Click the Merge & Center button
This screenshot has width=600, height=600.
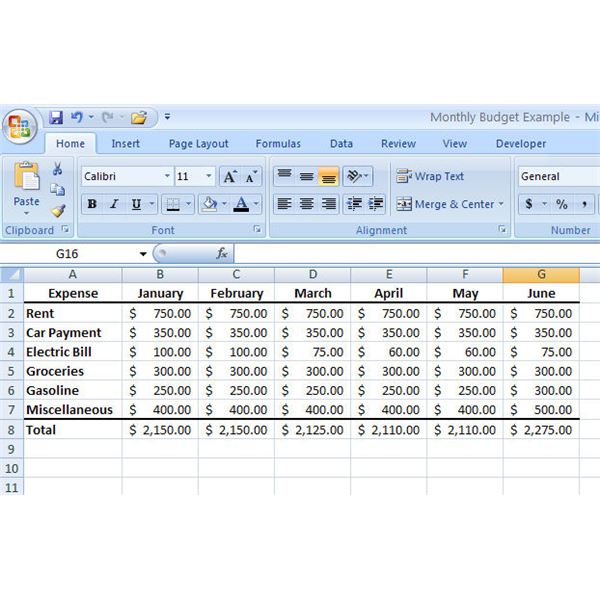pos(445,204)
